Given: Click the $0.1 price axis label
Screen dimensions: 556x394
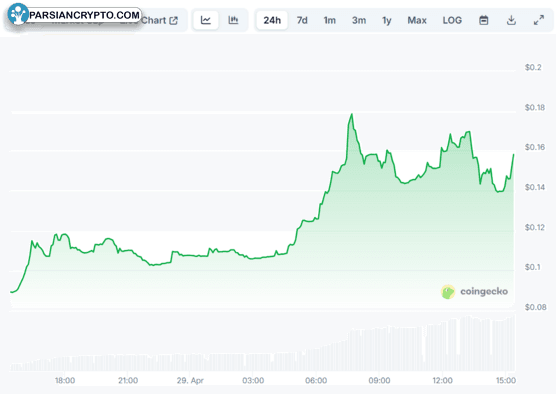Looking at the screenshot, I should tap(532, 267).
